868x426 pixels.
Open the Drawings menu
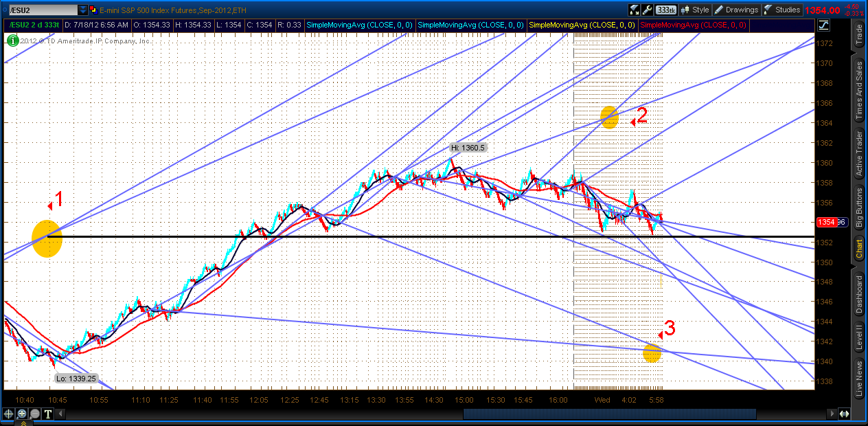point(736,10)
